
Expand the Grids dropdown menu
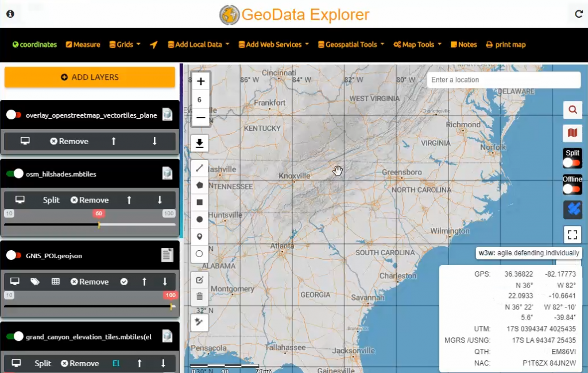[125, 45]
